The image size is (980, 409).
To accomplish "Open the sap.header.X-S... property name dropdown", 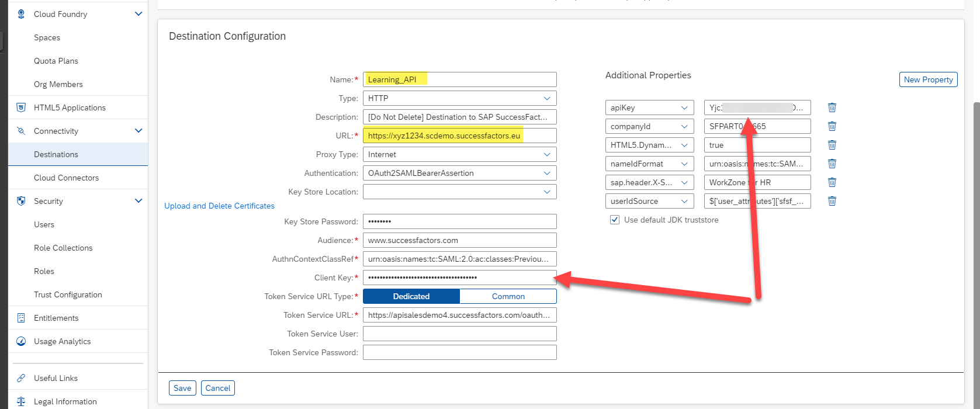I will (x=684, y=182).
